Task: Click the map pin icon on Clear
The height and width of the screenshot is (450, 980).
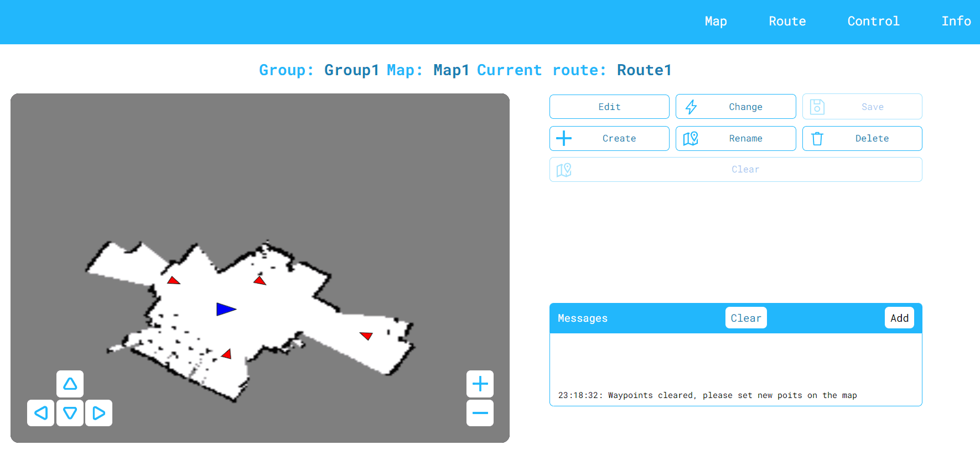Action: point(563,170)
